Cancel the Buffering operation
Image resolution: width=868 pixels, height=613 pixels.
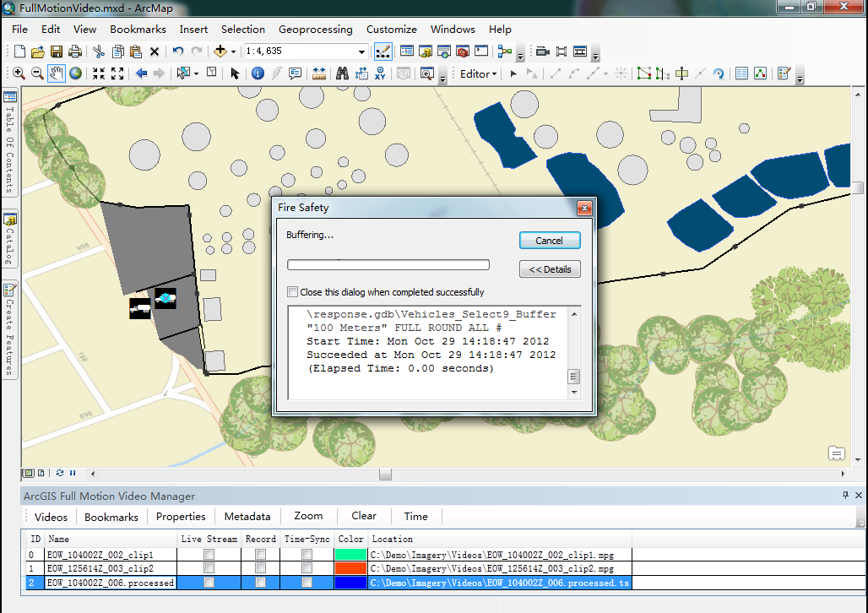(550, 241)
